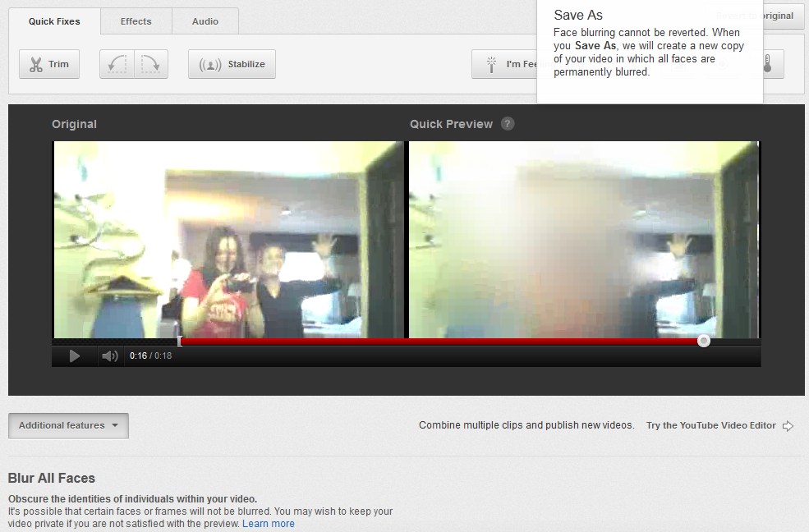Rotate the video left
Viewport: 809px width, 532px height.
click(117, 64)
